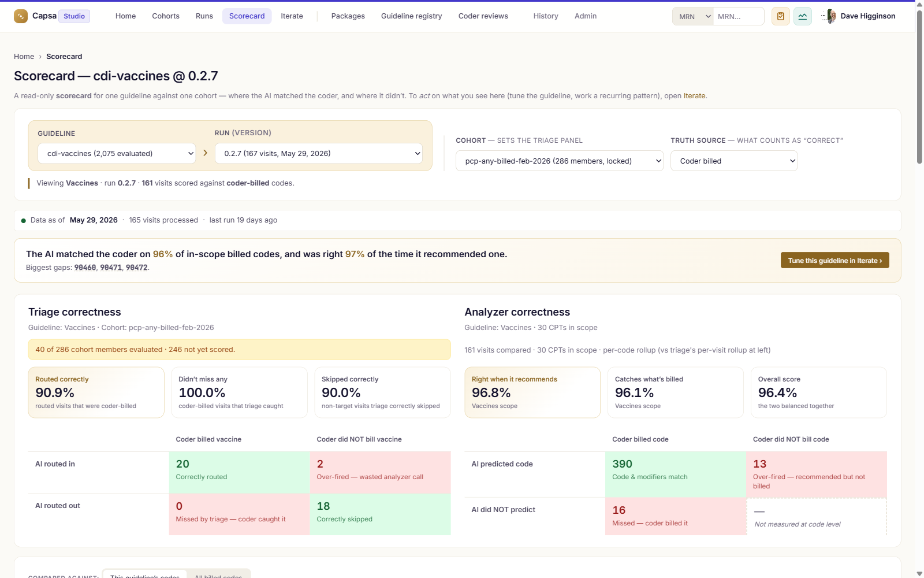924x578 pixels.
Task: Open the MRN search type dropdown
Action: click(x=693, y=16)
